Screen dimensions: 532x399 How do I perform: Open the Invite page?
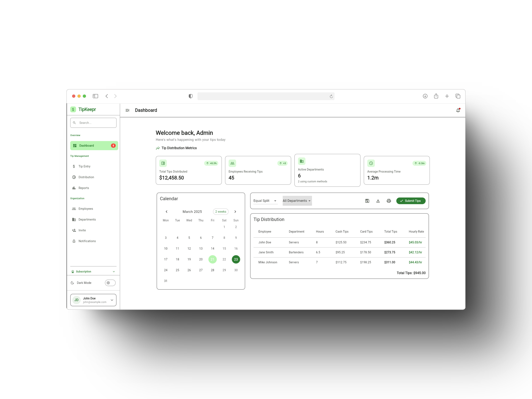coord(82,230)
